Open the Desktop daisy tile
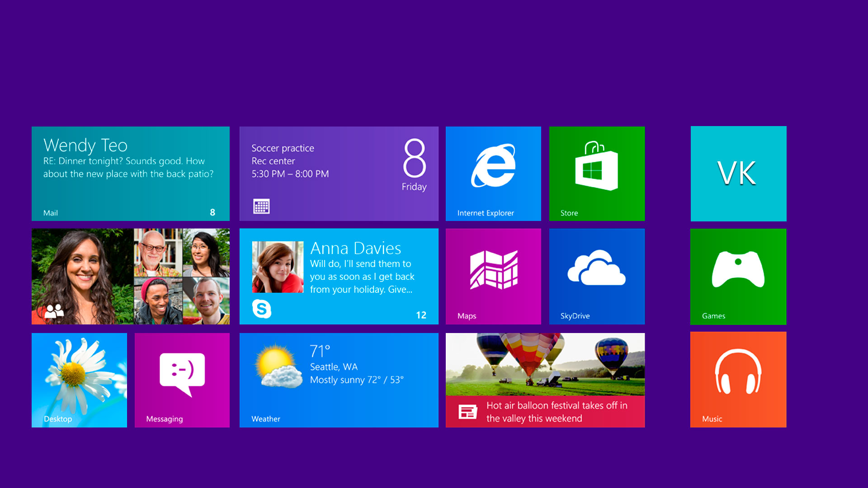Screen dimensions: 868x488 [x=79, y=380]
